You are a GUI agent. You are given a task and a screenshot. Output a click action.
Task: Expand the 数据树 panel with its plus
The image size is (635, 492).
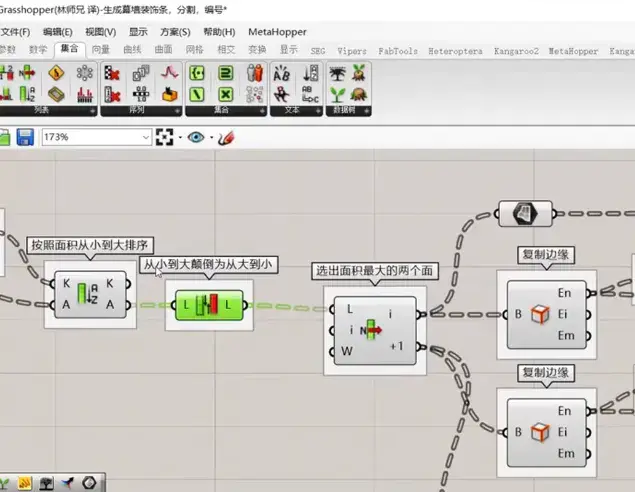pos(367,111)
